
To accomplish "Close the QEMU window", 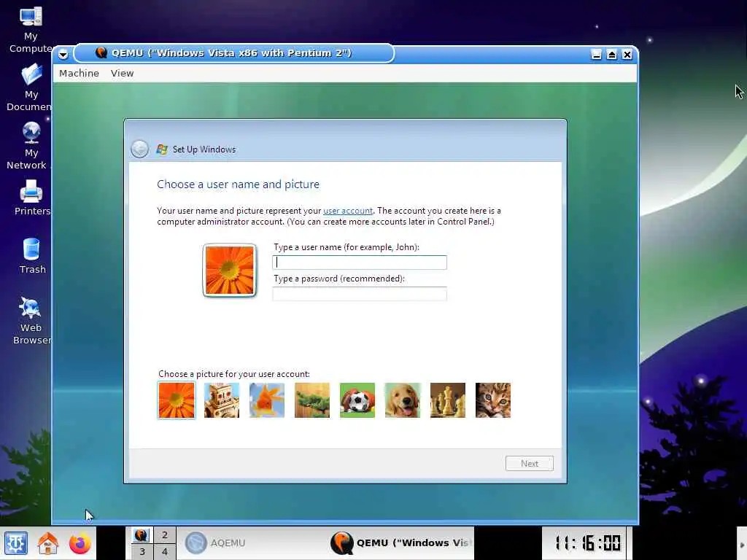I will (627, 54).
